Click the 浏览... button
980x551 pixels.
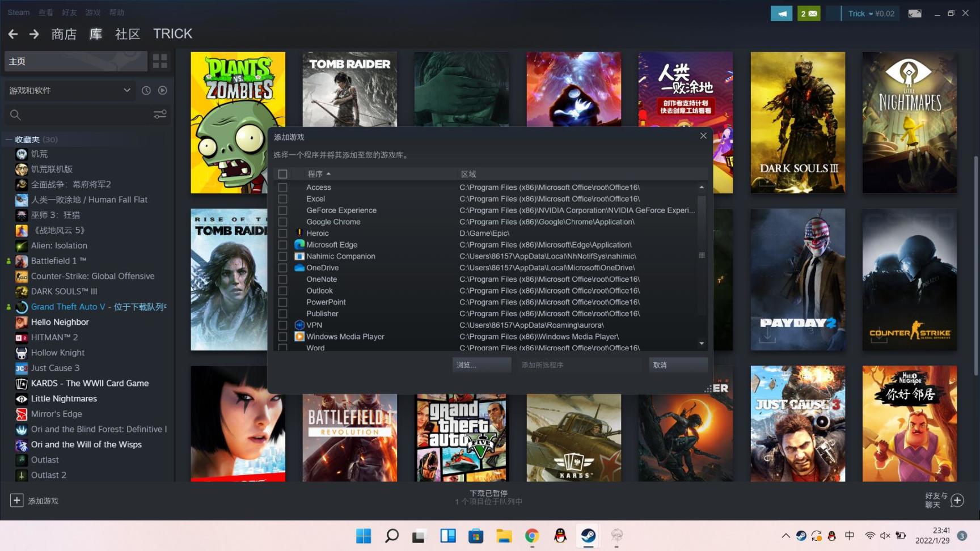point(481,365)
